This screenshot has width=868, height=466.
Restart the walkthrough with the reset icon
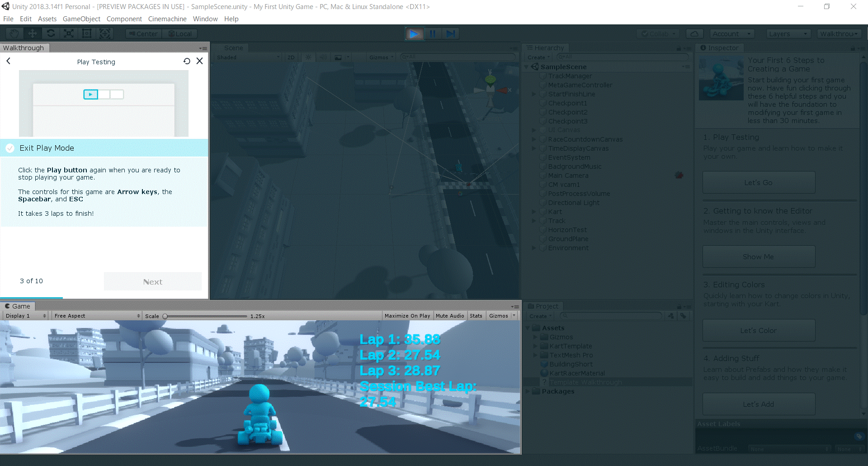pyautogui.click(x=187, y=61)
